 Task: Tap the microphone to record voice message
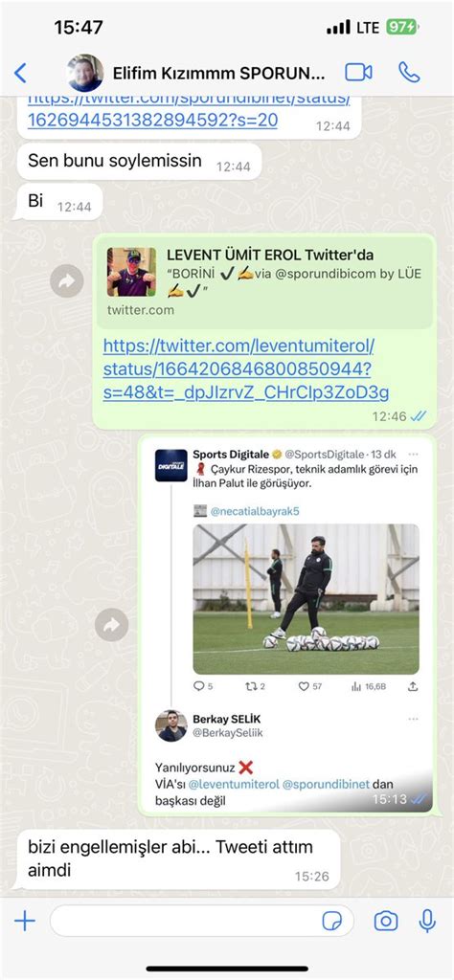coord(428,921)
